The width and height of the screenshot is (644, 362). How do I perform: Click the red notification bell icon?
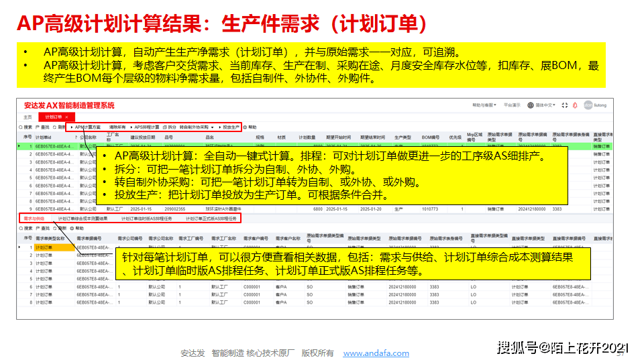575,105
